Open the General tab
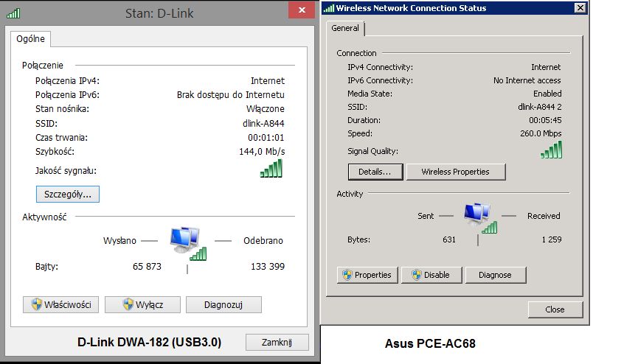Screen dimensions: 638x364 tap(345, 28)
